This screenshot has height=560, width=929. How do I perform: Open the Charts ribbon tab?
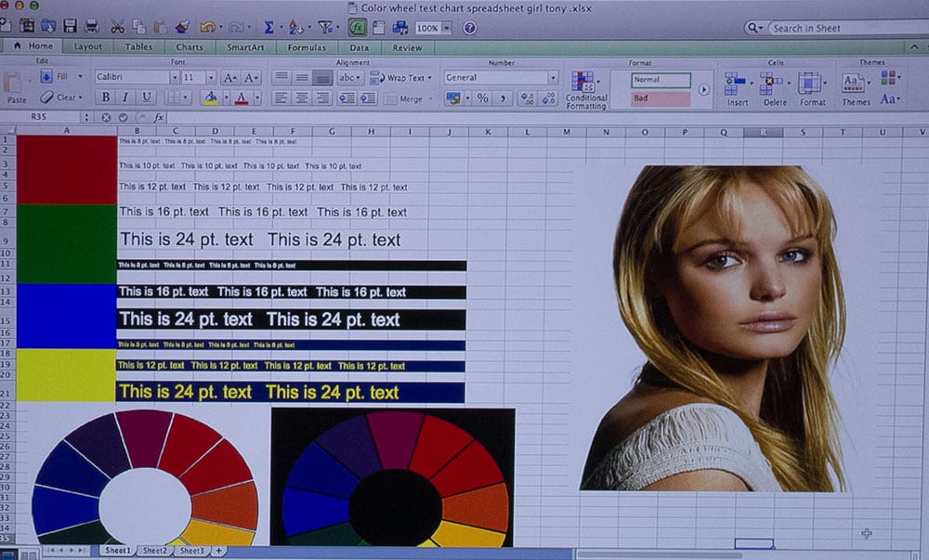[190, 46]
